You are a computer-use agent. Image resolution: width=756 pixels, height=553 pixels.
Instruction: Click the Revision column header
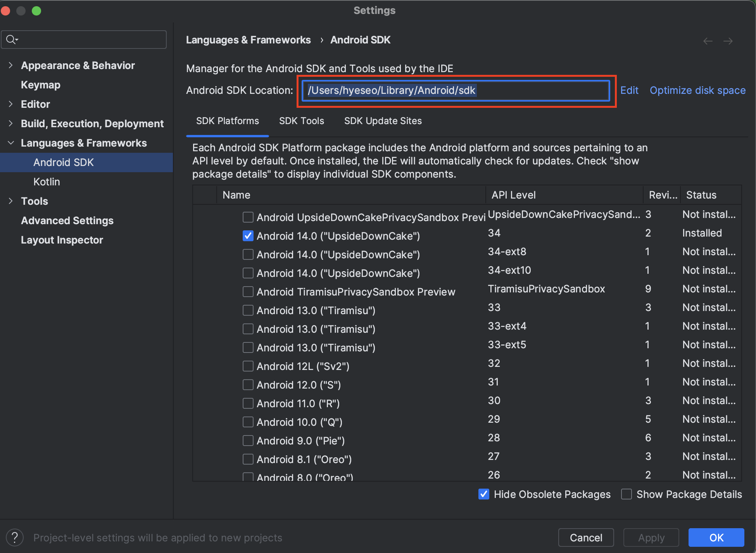click(x=662, y=195)
